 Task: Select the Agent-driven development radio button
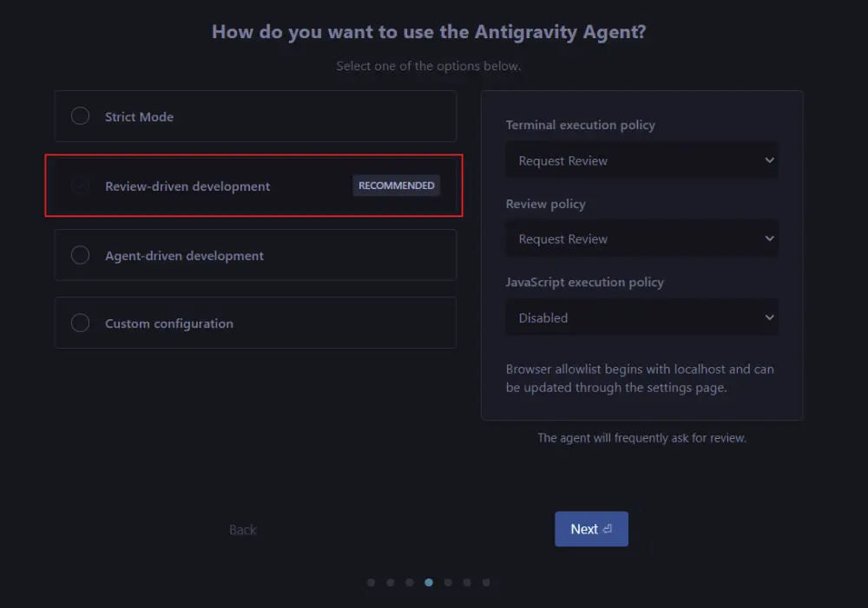(x=80, y=255)
